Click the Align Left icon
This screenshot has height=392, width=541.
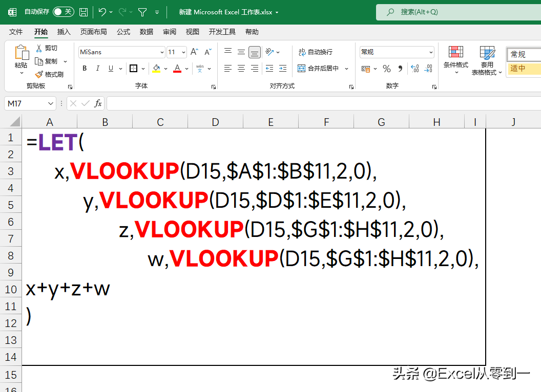pyautogui.click(x=227, y=68)
